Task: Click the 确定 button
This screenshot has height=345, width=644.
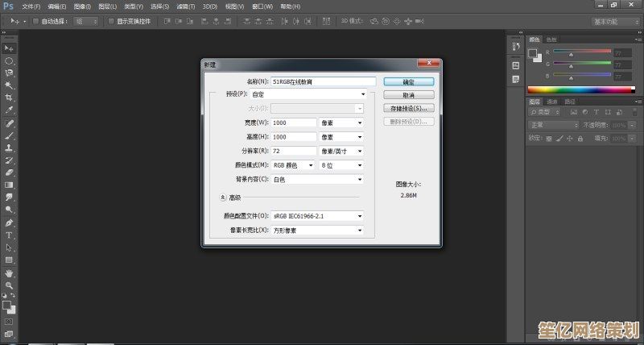Action: (x=408, y=81)
